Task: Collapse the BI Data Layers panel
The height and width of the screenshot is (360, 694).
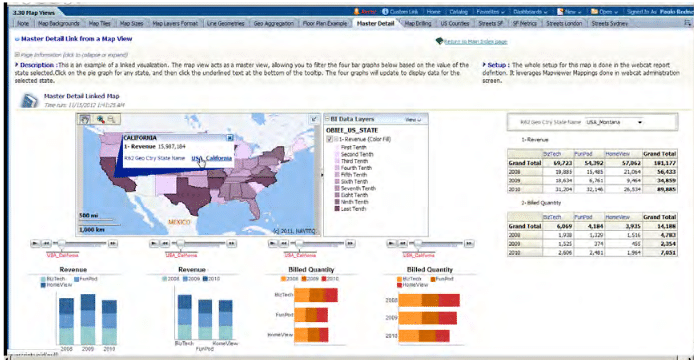Action: [x=328, y=119]
